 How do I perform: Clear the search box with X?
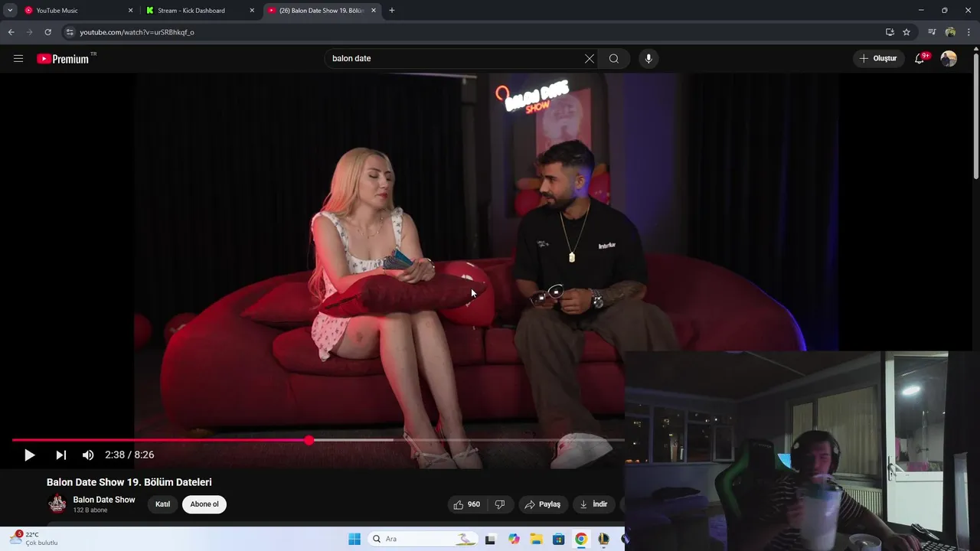click(x=590, y=58)
